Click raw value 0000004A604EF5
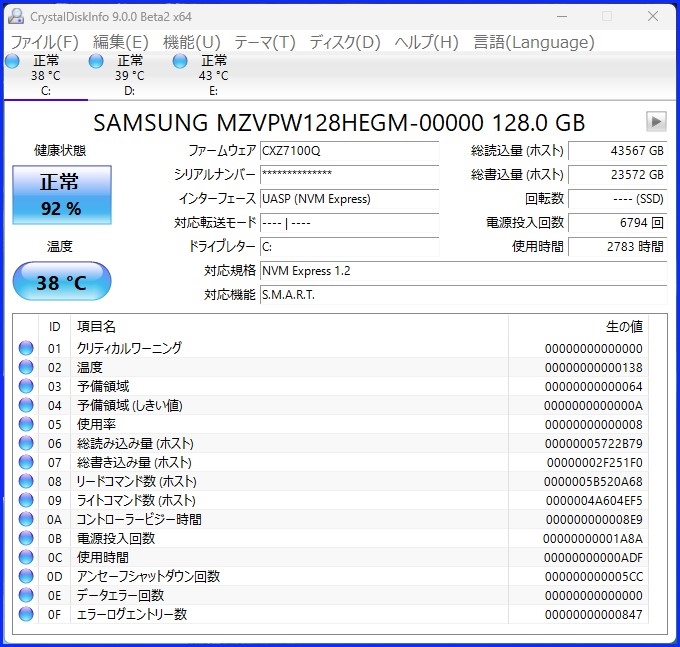Viewport: 680px width, 647px height. (x=594, y=500)
